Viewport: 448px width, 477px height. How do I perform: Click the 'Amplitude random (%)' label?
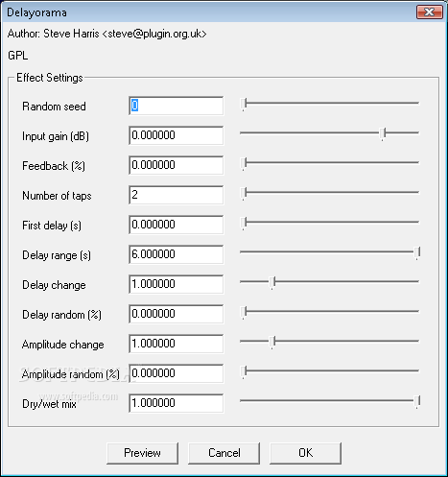tap(71, 374)
